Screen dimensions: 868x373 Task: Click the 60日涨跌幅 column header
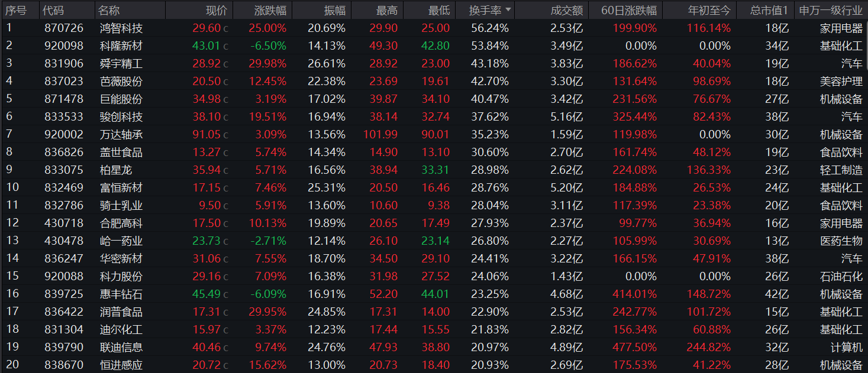click(x=628, y=10)
